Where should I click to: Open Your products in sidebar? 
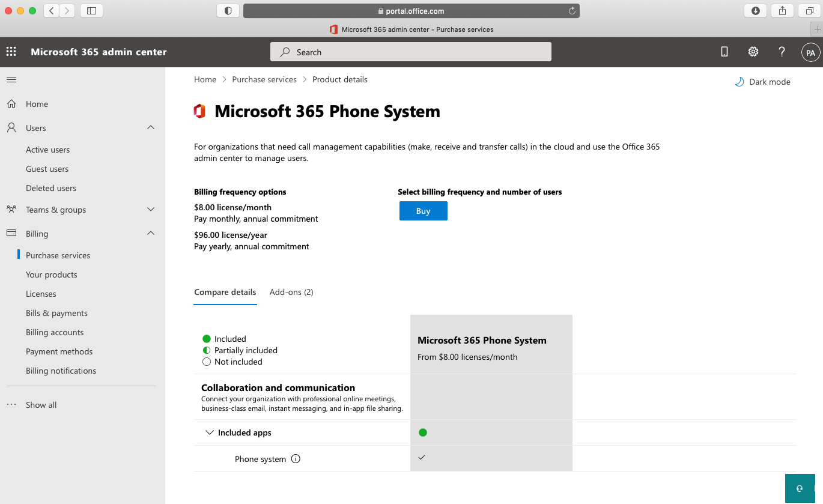[x=52, y=275]
